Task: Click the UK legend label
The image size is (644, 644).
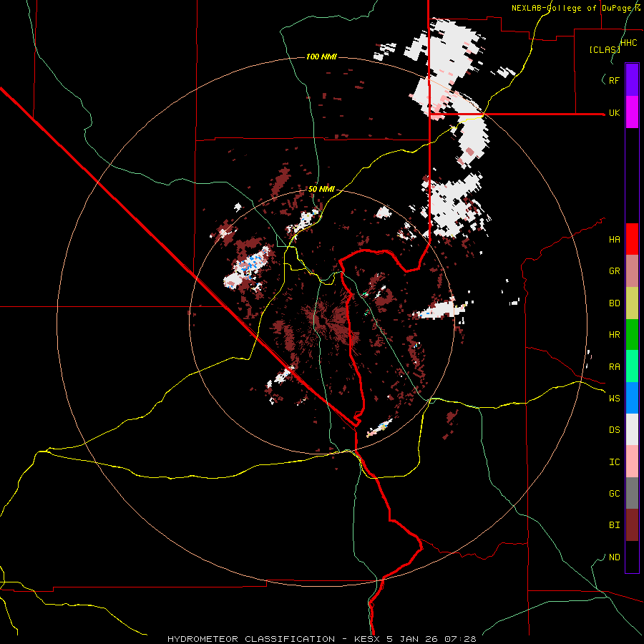Action: [615, 112]
